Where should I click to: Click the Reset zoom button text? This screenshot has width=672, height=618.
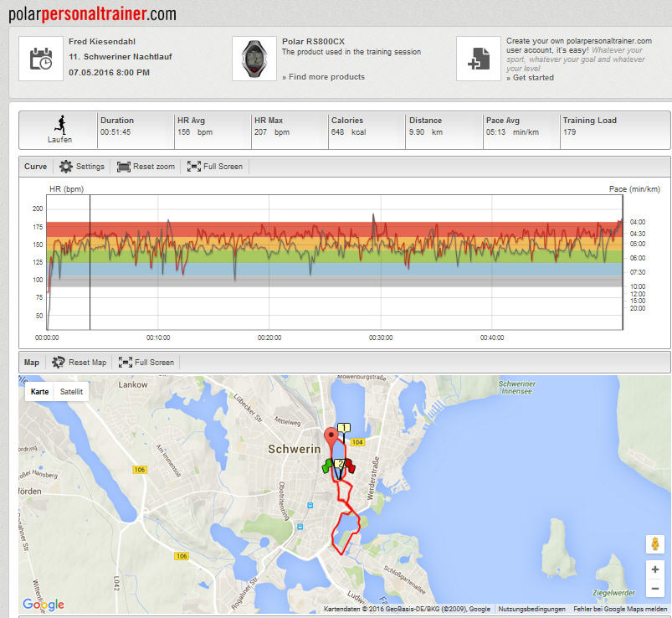[154, 167]
